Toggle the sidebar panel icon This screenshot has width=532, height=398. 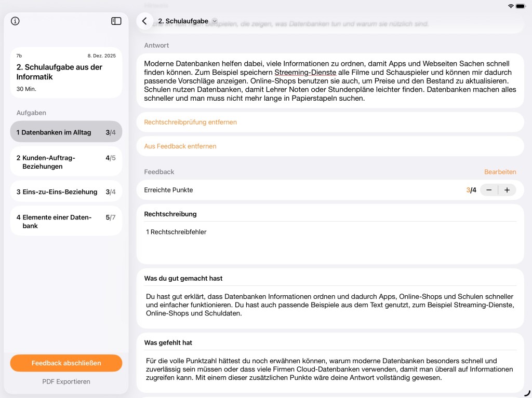pyautogui.click(x=116, y=21)
